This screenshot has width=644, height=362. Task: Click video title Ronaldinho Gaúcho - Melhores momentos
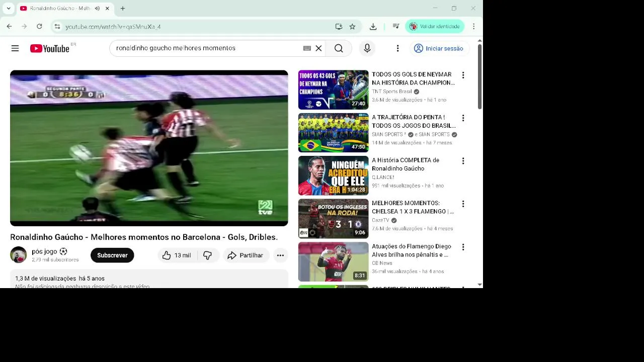click(144, 237)
